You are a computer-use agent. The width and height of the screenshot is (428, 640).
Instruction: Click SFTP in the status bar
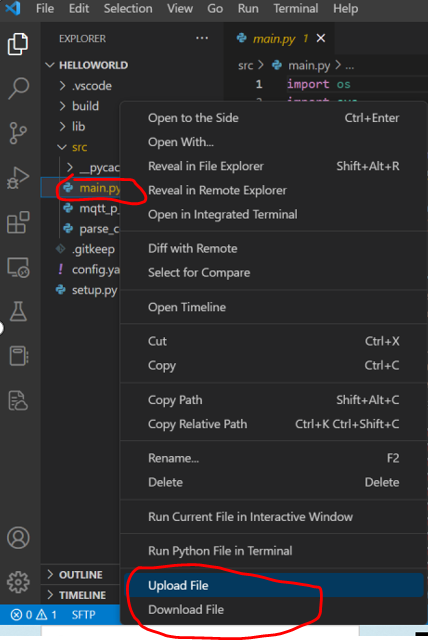(83, 615)
